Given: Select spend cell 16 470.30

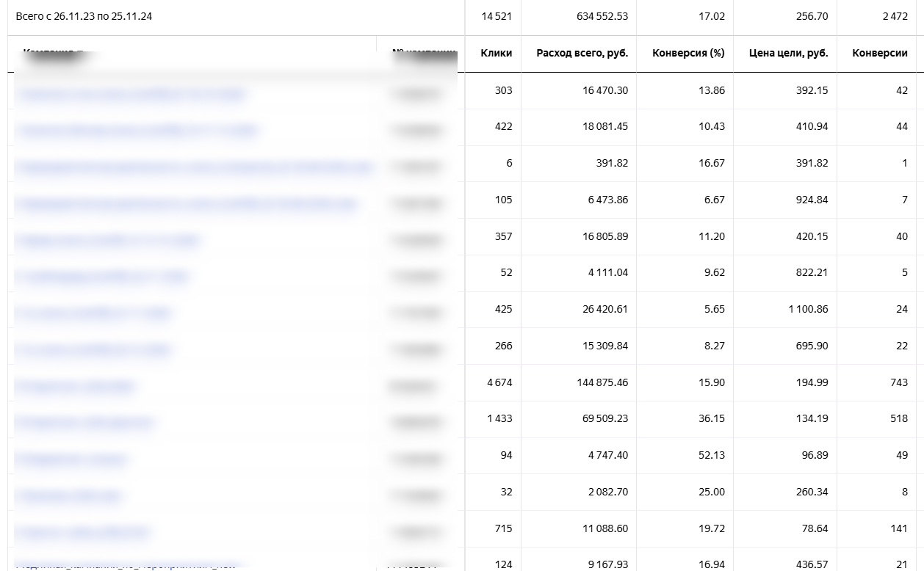Looking at the screenshot, I should pyautogui.click(x=606, y=90).
